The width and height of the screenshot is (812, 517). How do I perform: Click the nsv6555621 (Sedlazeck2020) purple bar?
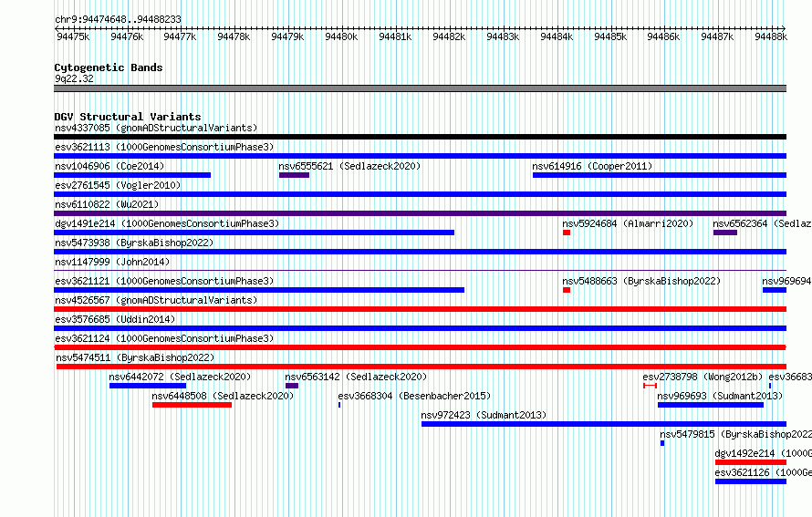pos(294,175)
